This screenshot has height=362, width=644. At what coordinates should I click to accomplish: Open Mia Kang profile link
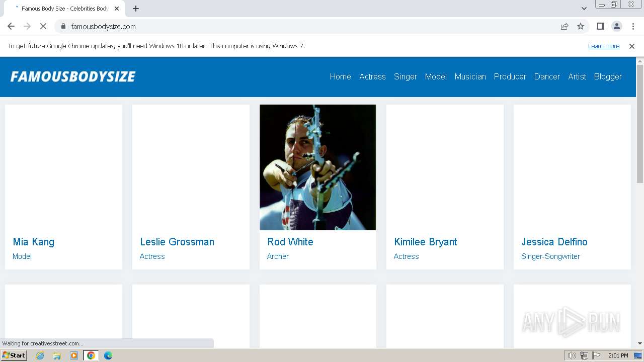(x=33, y=242)
